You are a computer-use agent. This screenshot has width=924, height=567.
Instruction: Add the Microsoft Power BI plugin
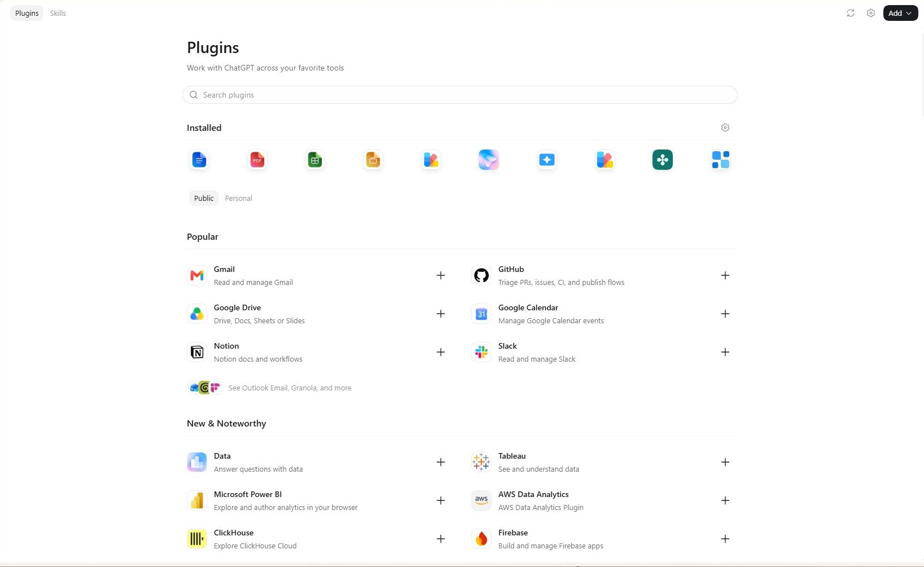(441, 500)
